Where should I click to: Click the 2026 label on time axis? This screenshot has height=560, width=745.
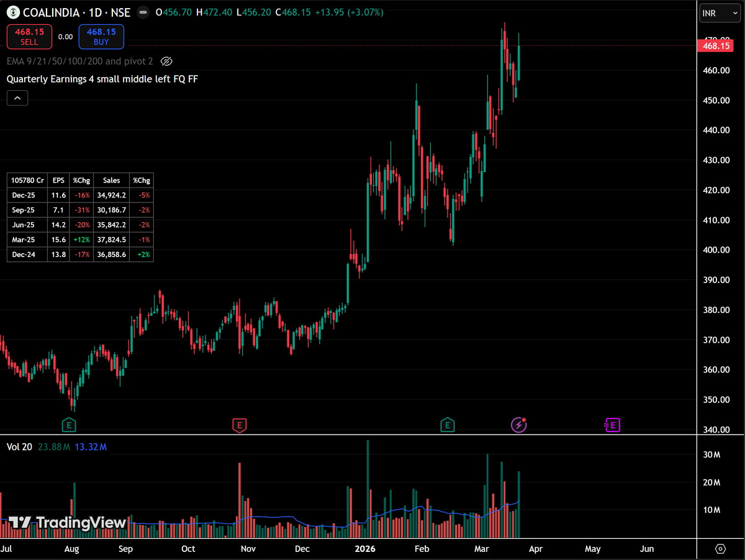click(364, 549)
